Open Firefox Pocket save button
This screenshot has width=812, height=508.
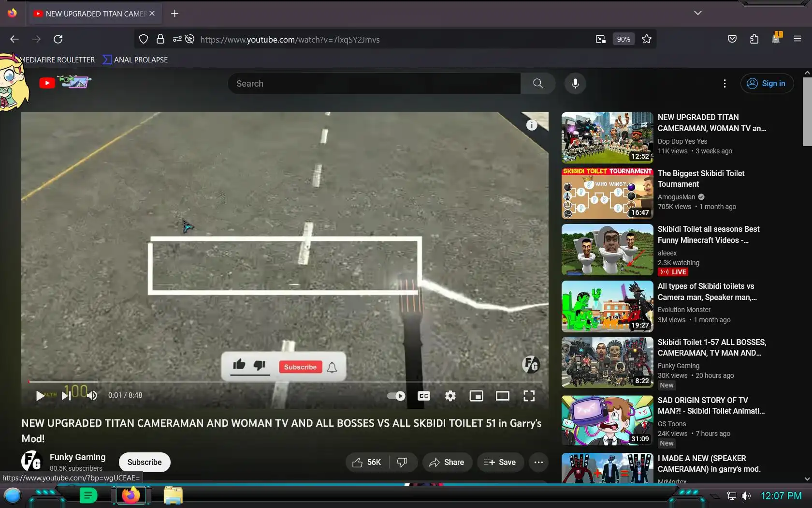coord(732,39)
